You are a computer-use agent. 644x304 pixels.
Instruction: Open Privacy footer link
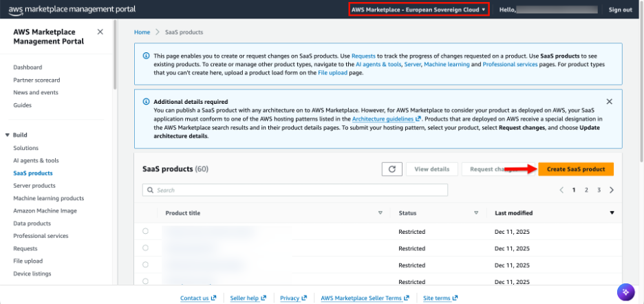(293, 298)
